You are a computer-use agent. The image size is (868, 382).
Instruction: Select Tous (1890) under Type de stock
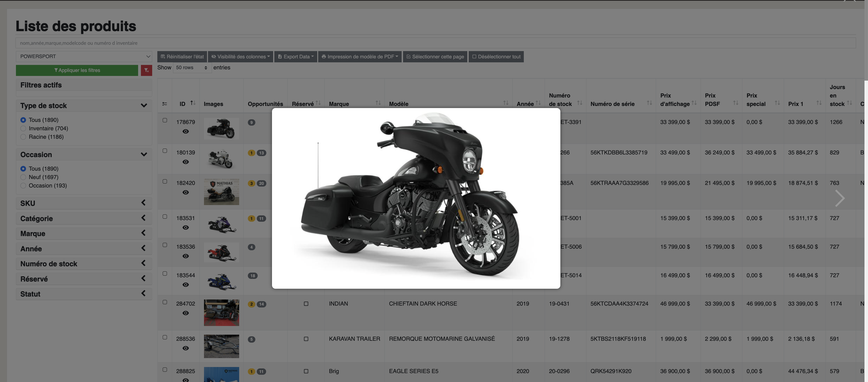(23, 120)
